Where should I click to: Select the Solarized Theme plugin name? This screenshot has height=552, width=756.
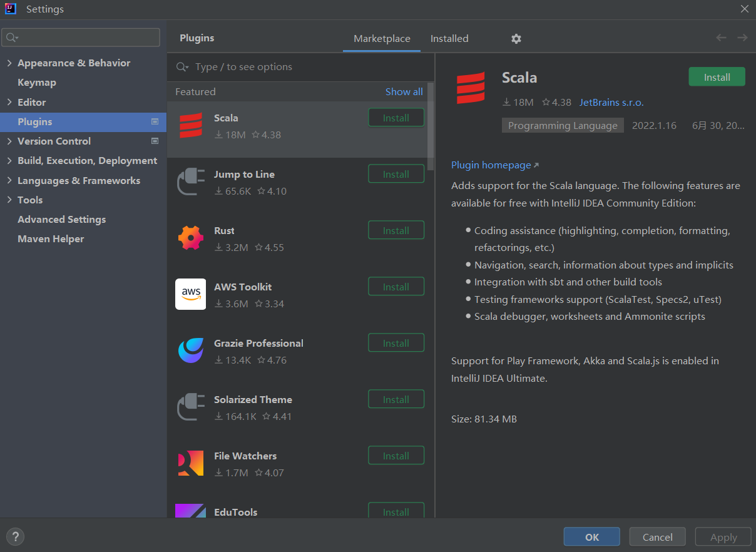pos(253,399)
